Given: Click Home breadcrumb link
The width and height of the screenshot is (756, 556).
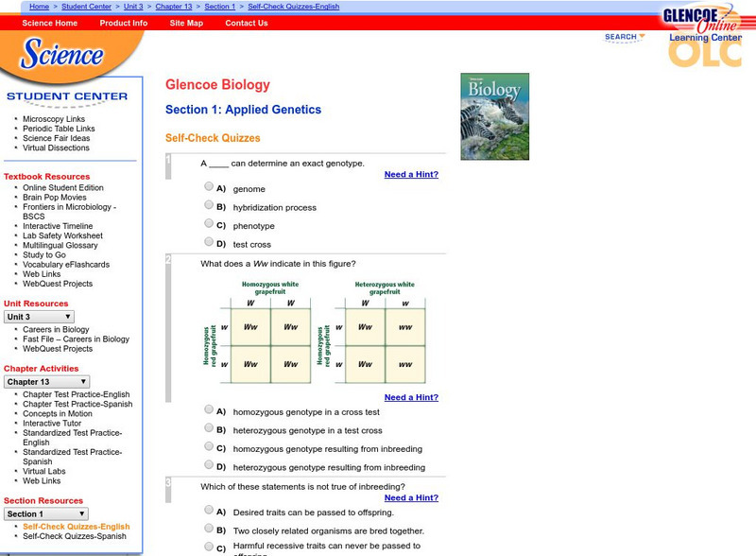Looking at the screenshot, I should tap(39, 7).
